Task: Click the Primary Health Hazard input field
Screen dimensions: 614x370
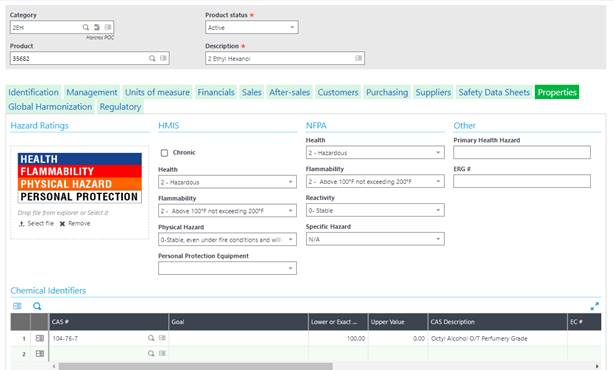Action: (522, 152)
